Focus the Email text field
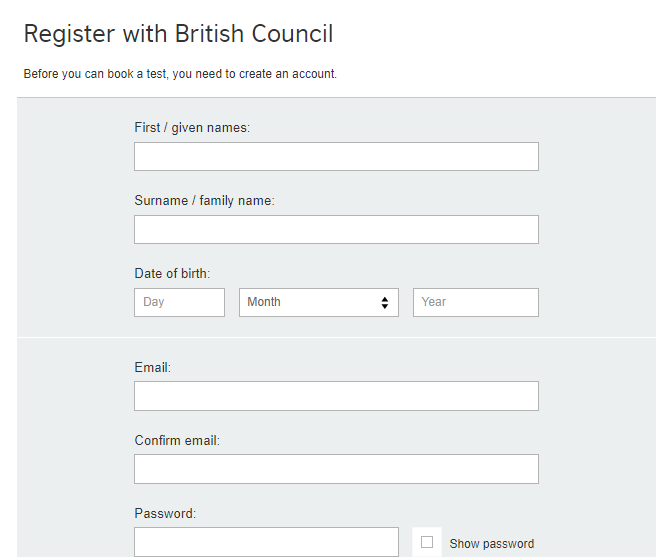This screenshot has height=557, width=656. 336,396
